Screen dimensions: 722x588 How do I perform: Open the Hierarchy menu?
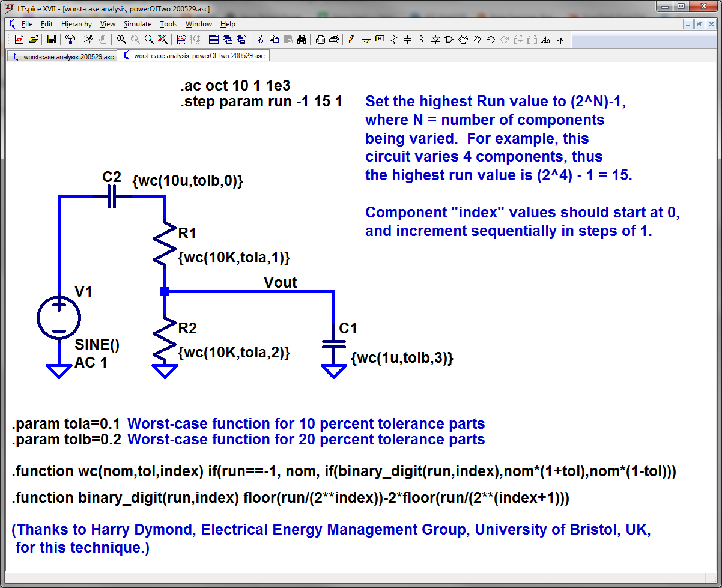click(76, 24)
